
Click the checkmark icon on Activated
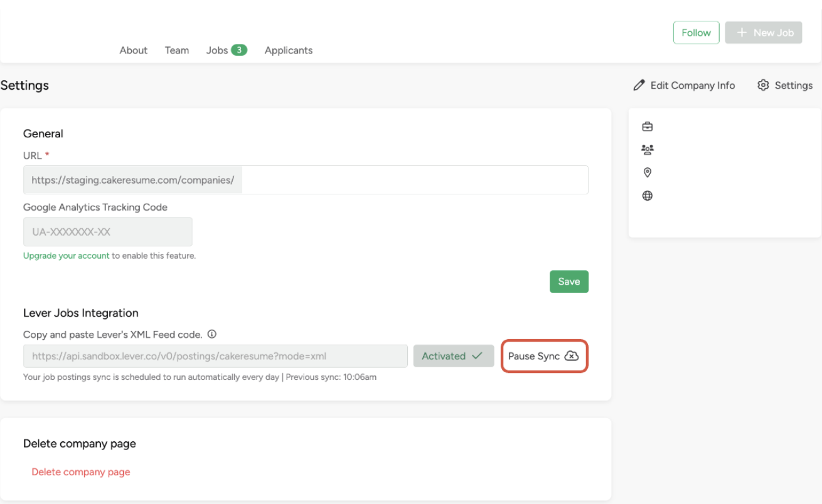pos(477,356)
